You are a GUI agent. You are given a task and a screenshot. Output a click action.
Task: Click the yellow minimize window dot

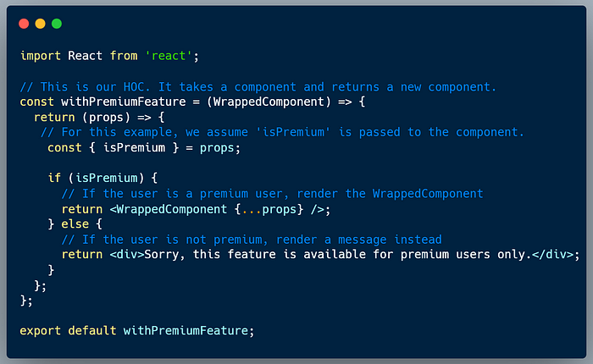[x=40, y=24]
